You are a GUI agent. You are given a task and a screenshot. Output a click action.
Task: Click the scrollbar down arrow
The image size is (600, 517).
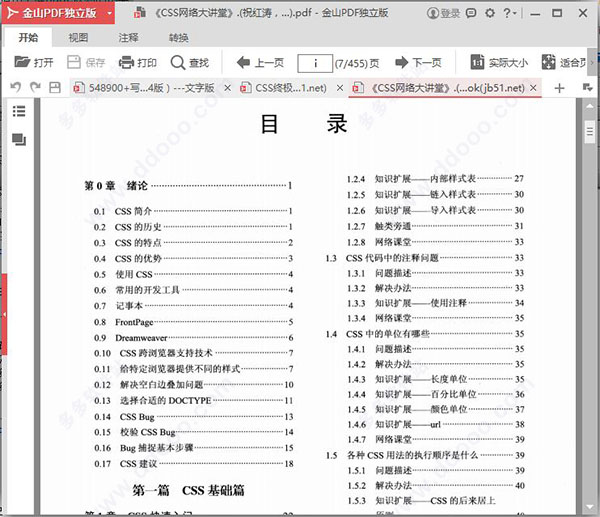(x=590, y=507)
